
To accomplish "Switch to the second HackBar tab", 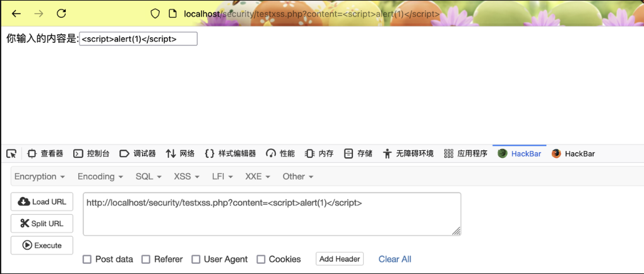I will click(573, 153).
